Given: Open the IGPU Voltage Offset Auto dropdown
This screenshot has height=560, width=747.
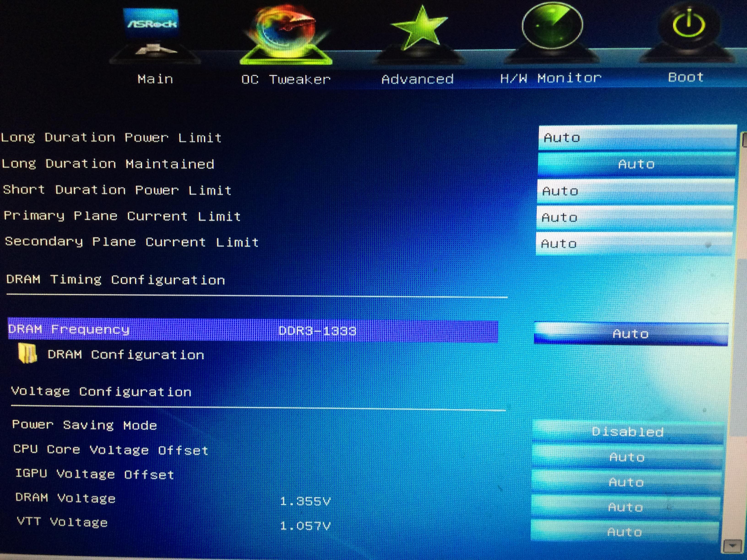Looking at the screenshot, I should 626,482.
